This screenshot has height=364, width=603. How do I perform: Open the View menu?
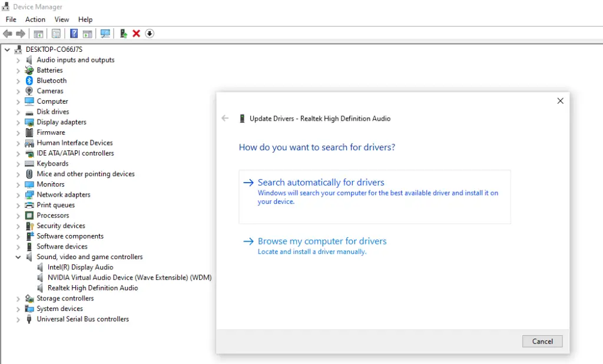[61, 19]
